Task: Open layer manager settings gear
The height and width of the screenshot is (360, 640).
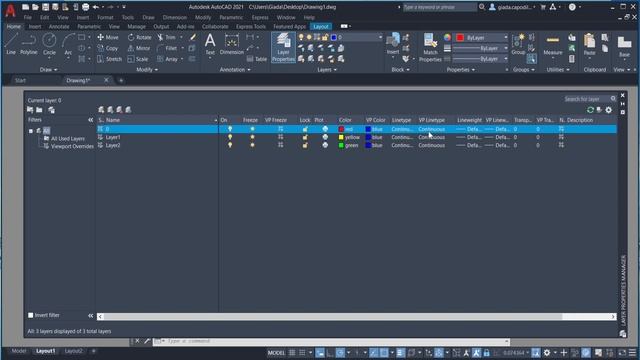Action: pos(609,110)
